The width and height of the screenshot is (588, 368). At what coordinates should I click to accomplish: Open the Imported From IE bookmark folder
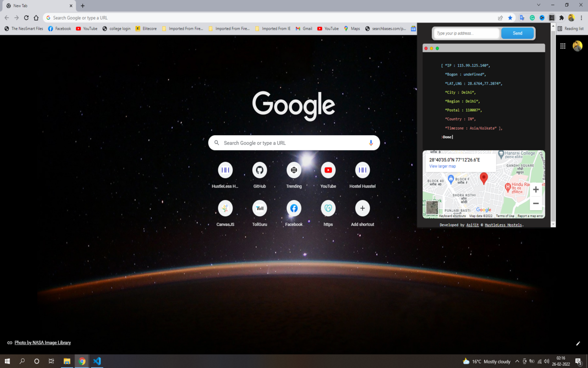coord(273,29)
